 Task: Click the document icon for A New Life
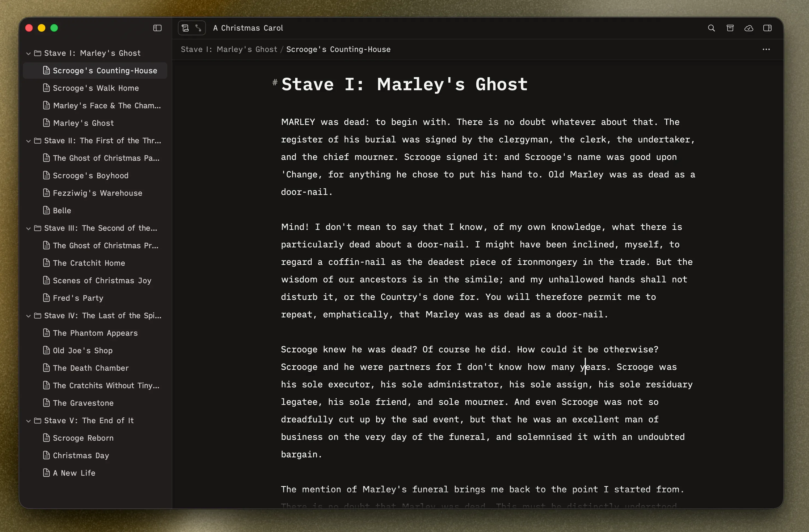click(x=46, y=473)
